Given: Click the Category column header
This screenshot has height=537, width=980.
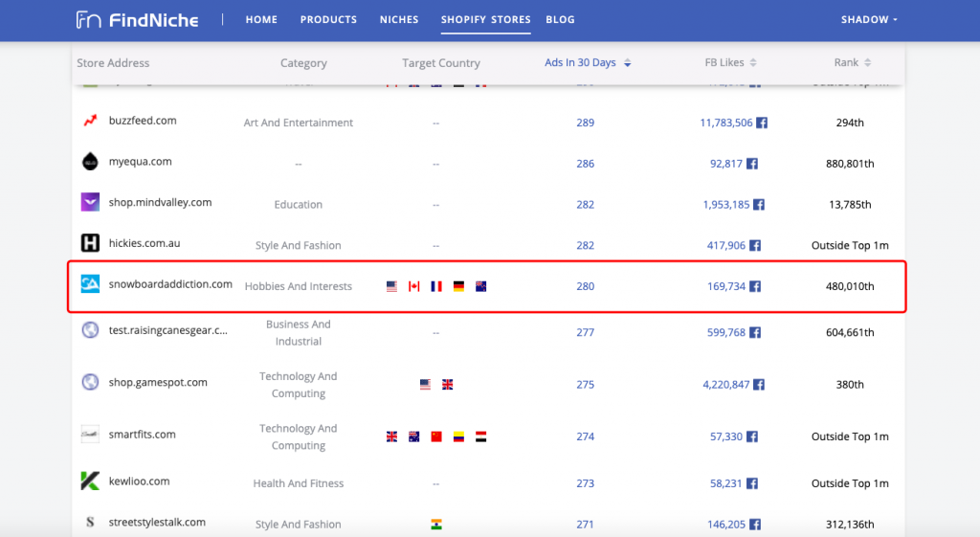Looking at the screenshot, I should (303, 62).
